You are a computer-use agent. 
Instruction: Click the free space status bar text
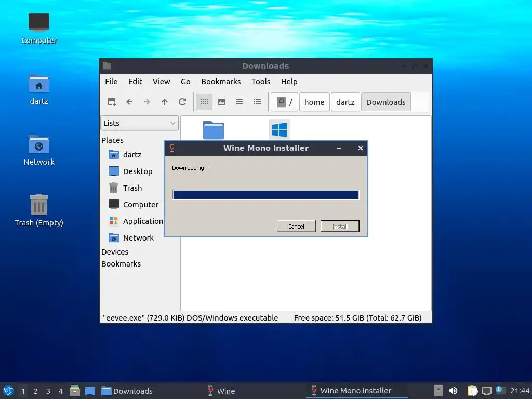click(x=357, y=318)
